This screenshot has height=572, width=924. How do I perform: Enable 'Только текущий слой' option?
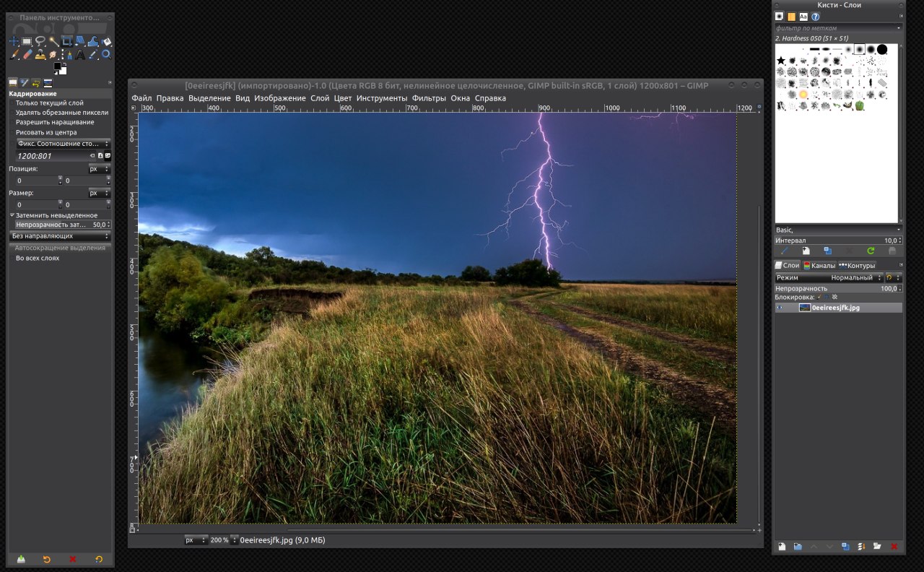click(x=49, y=103)
